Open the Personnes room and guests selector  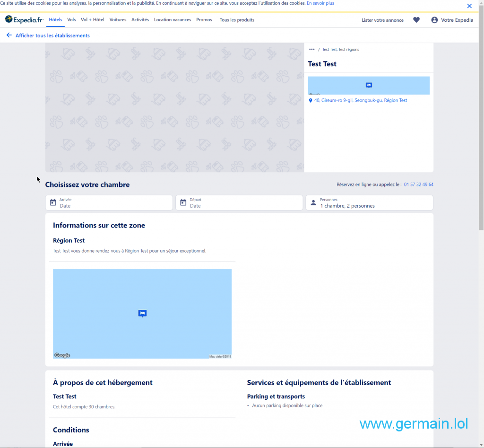[369, 202]
